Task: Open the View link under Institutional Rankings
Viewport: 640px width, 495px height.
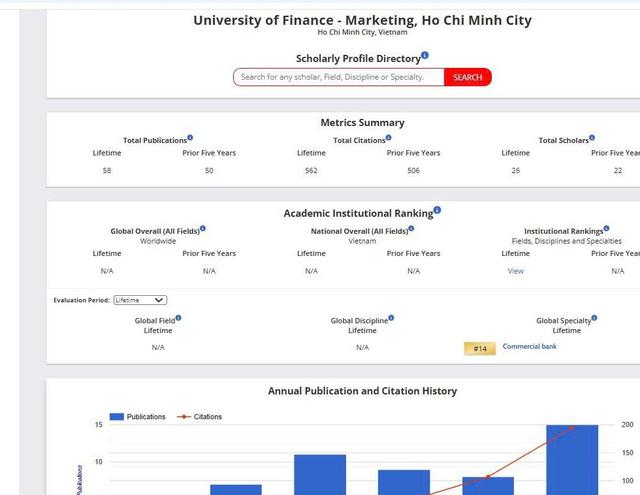Action: 516,271
